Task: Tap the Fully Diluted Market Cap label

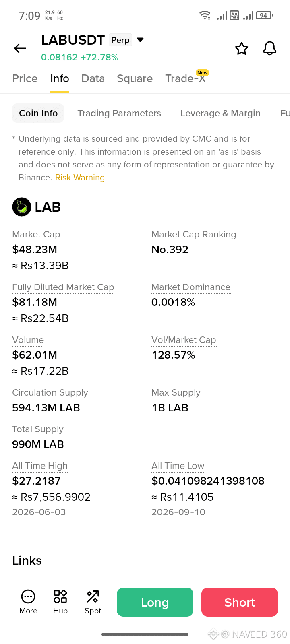Action: (x=63, y=287)
